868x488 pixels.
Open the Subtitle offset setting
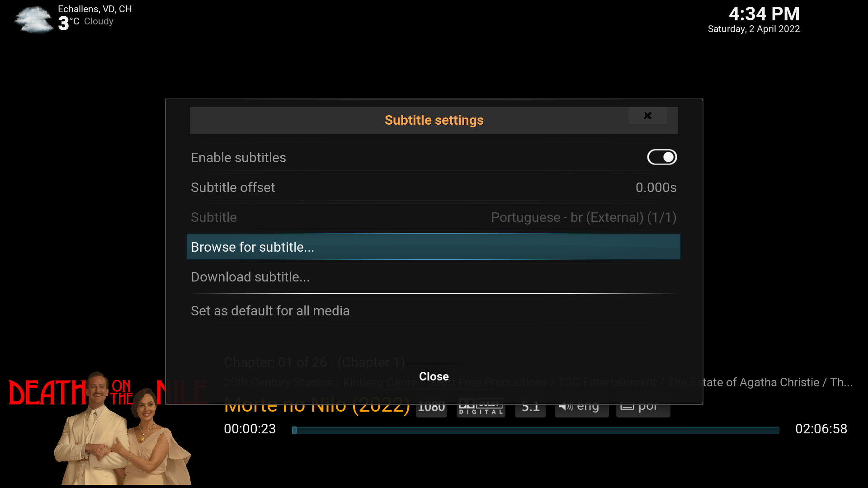pyautogui.click(x=434, y=187)
